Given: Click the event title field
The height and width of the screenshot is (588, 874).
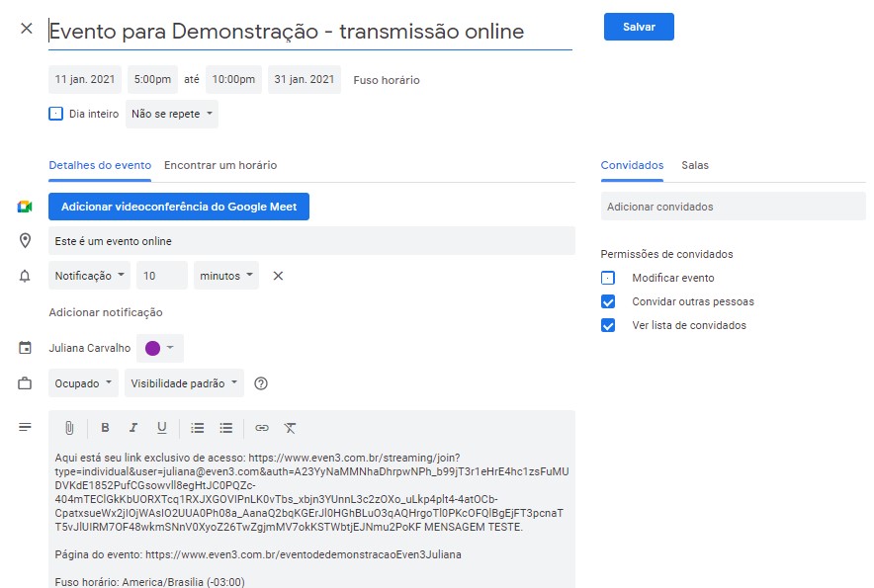Looking at the screenshot, I should coord(309,32).
